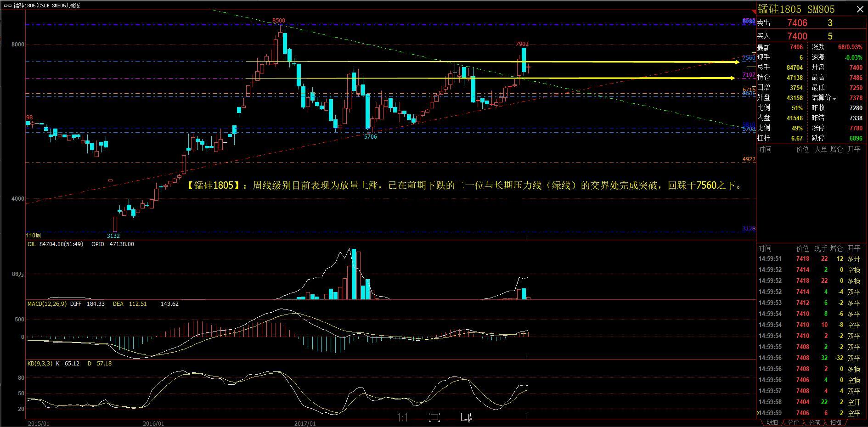
Task: Click the chain link icon beside the chart title
Action: tap(8, 6)
